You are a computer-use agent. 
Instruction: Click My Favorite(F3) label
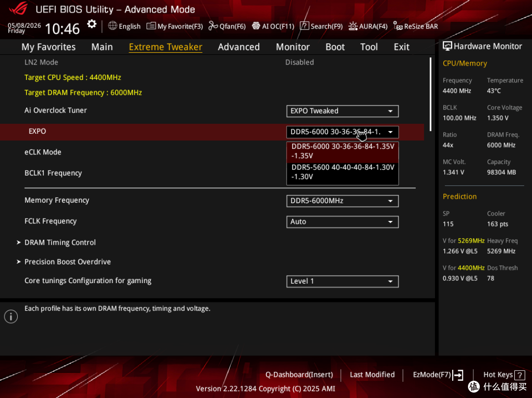(x=180, y=26)
